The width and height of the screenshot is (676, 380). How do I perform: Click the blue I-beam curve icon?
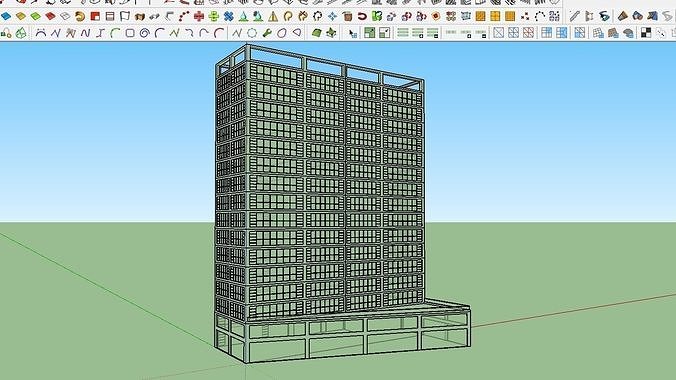[100, 33]
